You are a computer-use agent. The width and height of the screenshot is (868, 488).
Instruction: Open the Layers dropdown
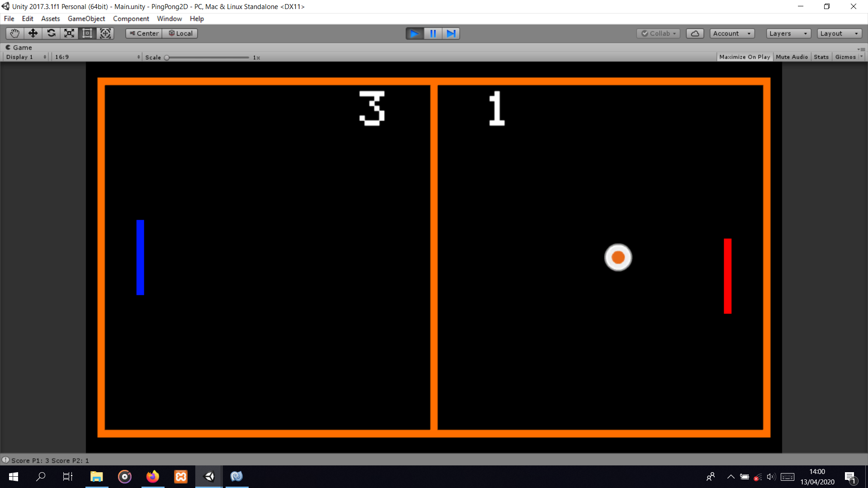(788, 33)
